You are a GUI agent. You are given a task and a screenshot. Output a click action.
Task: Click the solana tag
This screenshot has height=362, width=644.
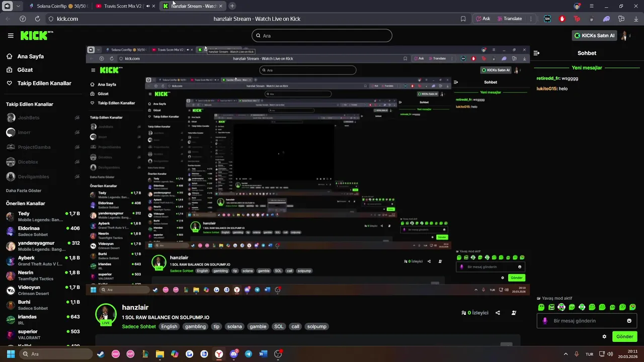234,326
